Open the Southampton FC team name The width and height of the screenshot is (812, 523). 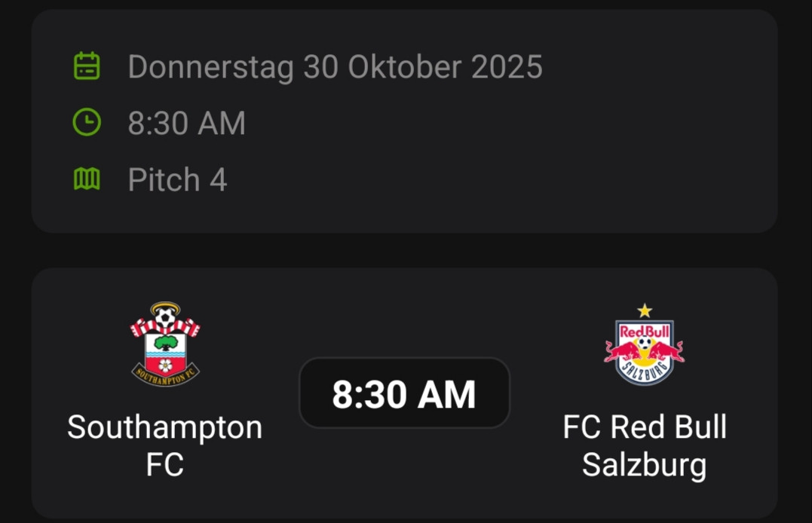point(165,445)
